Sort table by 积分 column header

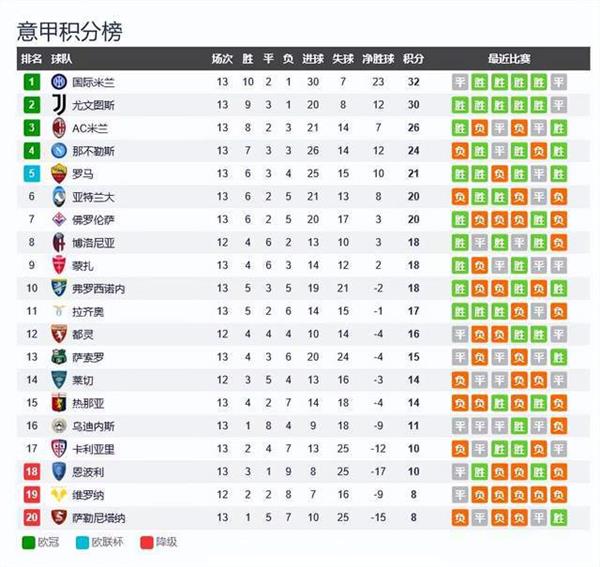coord(414,59)
